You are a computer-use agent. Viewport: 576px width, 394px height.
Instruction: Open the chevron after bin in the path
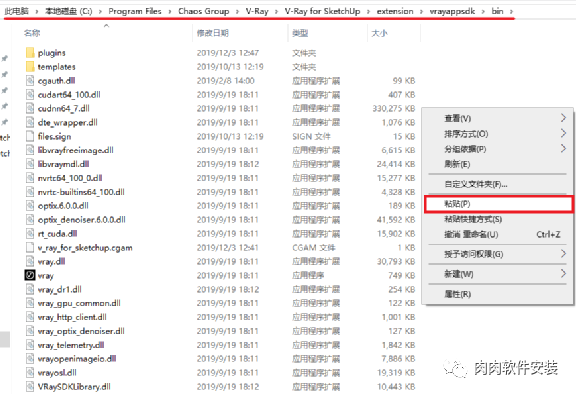(x=511, y=11)
